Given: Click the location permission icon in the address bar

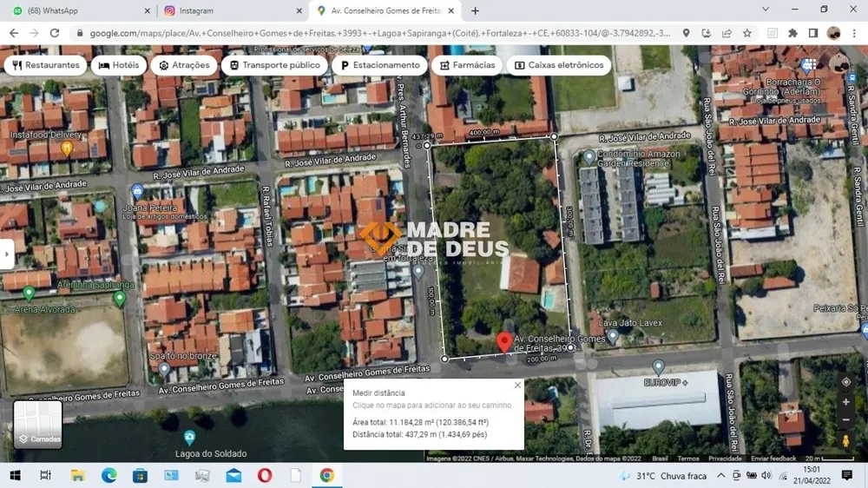Looking at the screenshot, I should pos(686,33).
